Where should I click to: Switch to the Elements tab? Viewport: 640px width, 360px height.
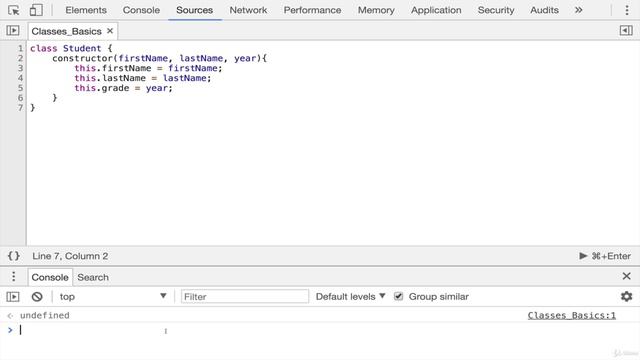tap(86, 10)
